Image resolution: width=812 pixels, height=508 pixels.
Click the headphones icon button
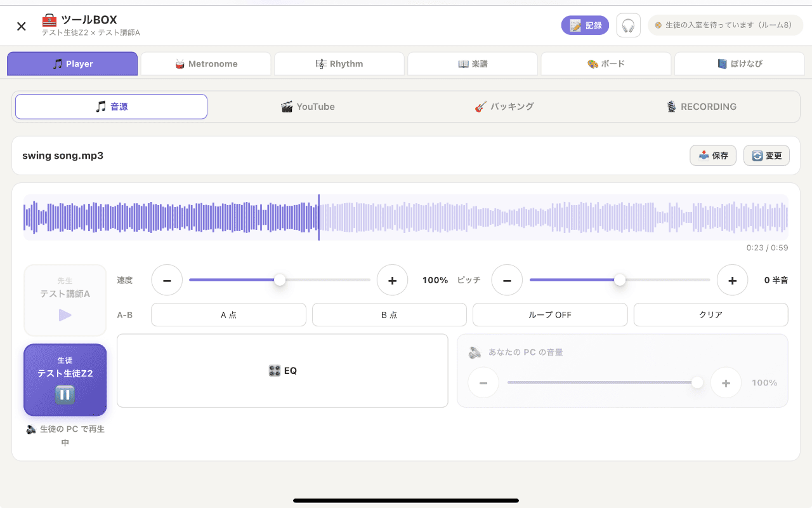click(x=628, y=25)
